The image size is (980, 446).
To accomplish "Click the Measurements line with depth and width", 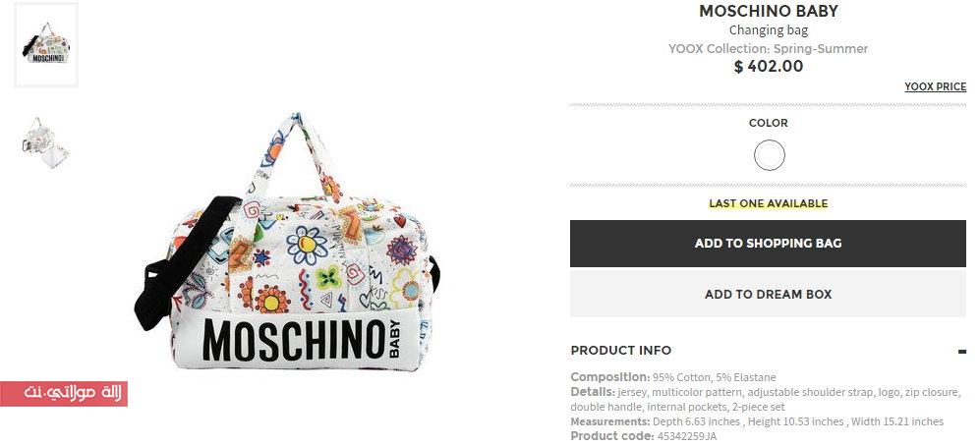I will [757, 421].
